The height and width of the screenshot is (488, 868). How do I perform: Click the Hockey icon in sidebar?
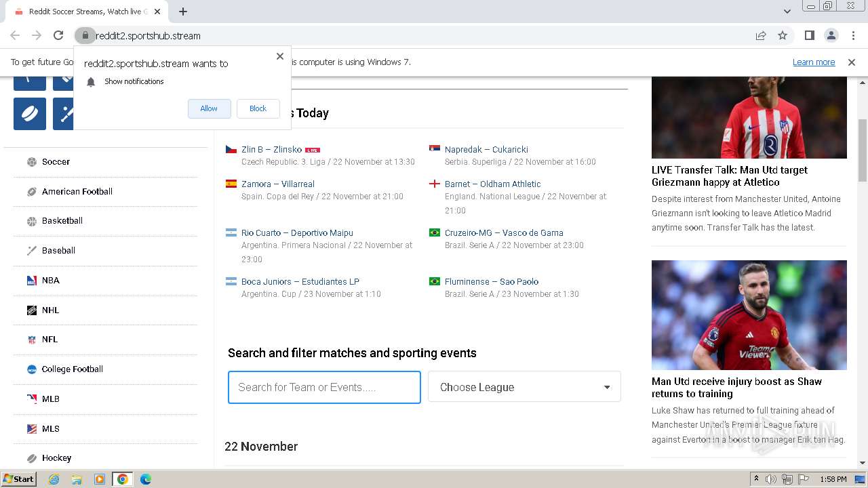click(x=32, y=458)
